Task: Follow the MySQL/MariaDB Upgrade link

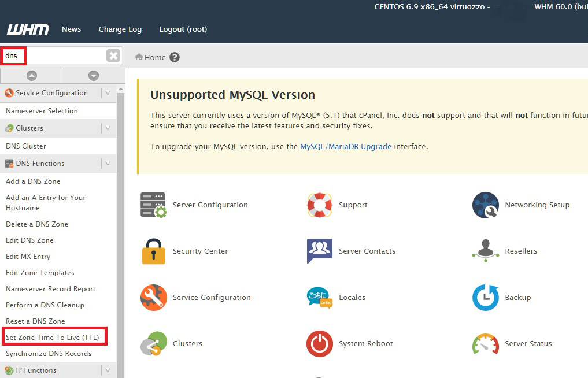Action: point(346,147)
